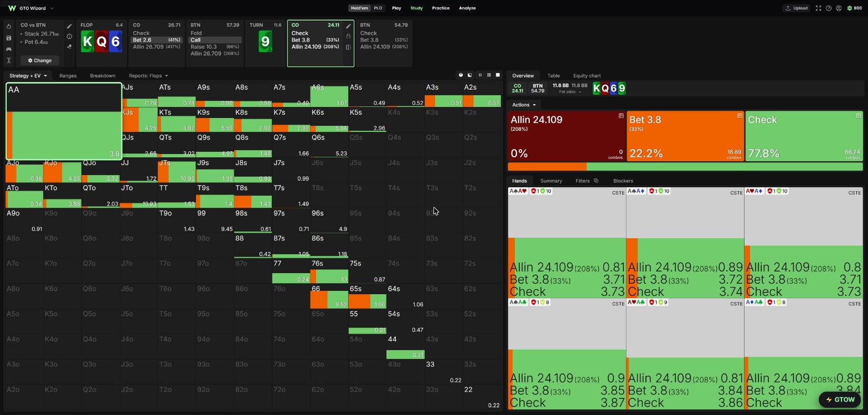Toggle the half-shaded square matrix view icon
This screenshot has height=415, width=868.
coord(470,75)
